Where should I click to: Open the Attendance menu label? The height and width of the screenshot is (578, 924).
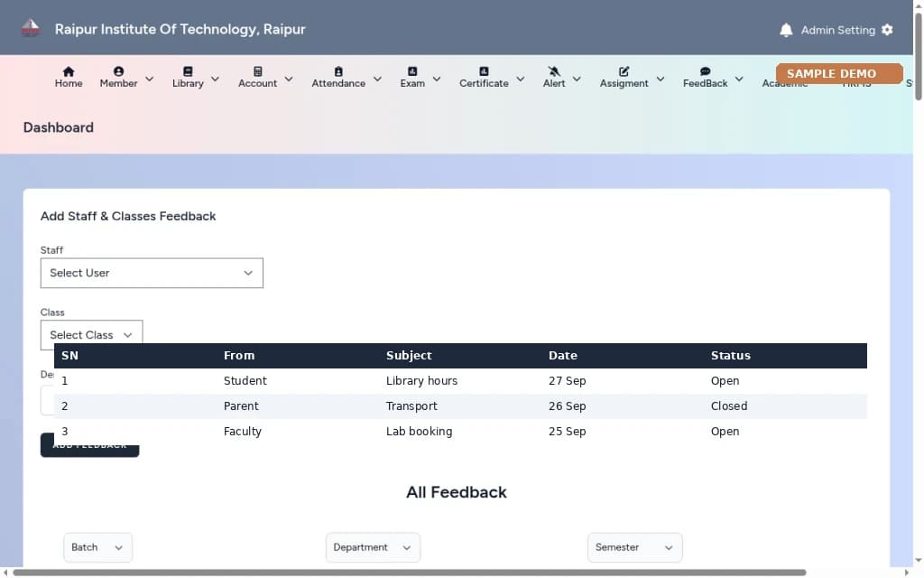tap(338, 83)
